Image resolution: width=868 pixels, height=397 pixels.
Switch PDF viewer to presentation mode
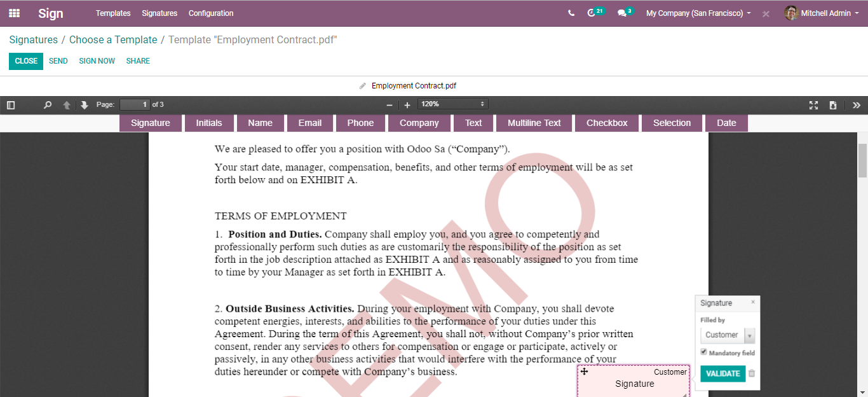point(813,105)
